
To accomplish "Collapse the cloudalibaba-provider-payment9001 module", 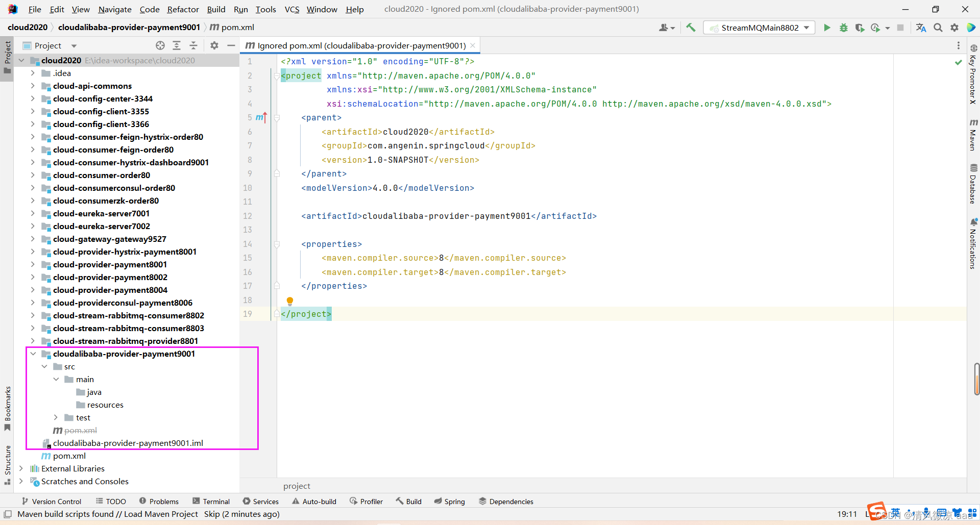I will tap(33, 354).
